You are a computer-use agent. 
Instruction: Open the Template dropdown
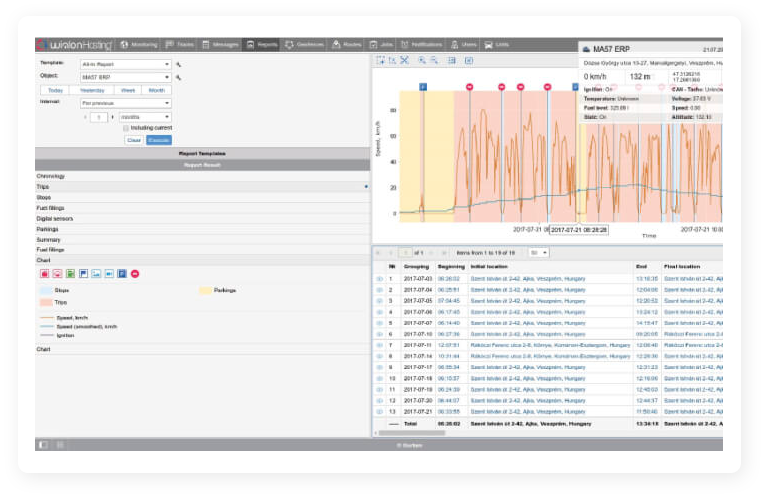[x=126, y=65]
